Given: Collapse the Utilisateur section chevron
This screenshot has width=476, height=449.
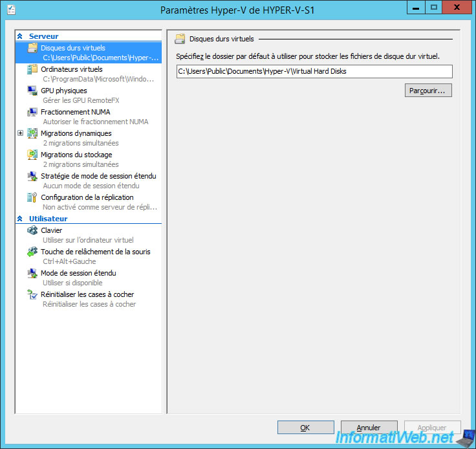Looking at the screenshot, I should coord(20,219).
